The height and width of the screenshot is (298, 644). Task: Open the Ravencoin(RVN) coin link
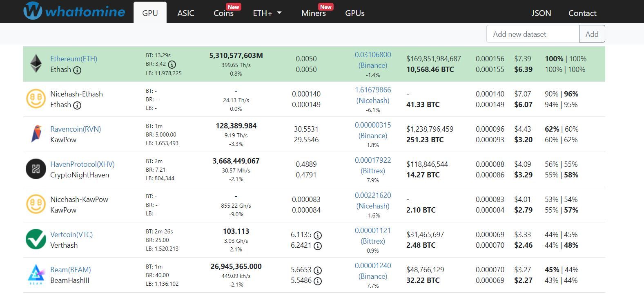click(76, 129)
